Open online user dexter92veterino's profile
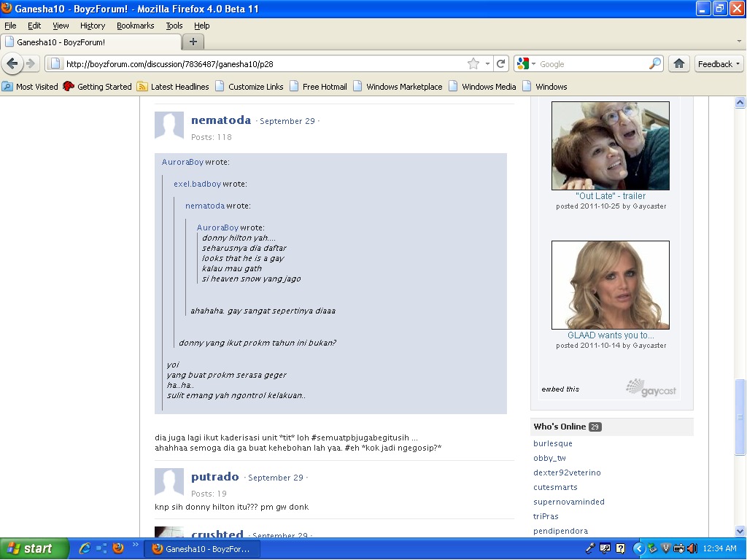Screen dimensions: 747x560 567,472
